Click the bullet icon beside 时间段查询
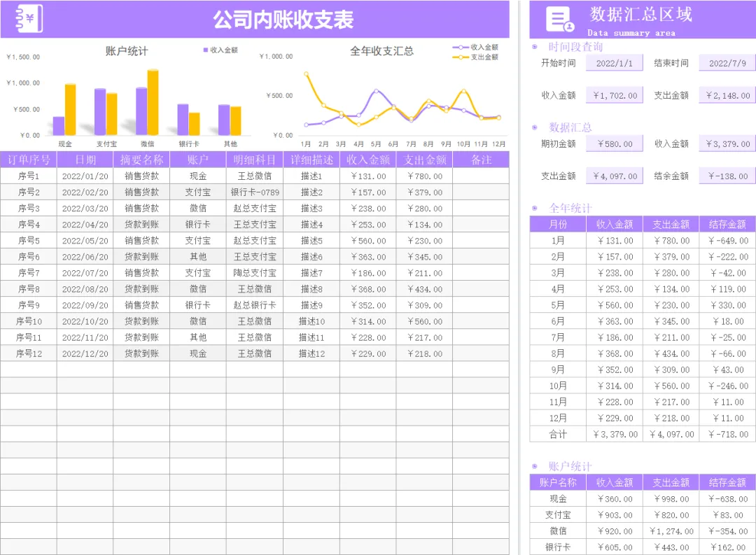The height and width of the screenshot is (555, 756). coord(534,47)
